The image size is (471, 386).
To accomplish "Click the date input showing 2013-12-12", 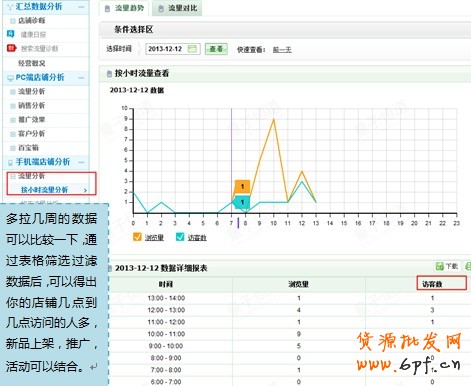I will pyautogui.click(x=173, y=49).
